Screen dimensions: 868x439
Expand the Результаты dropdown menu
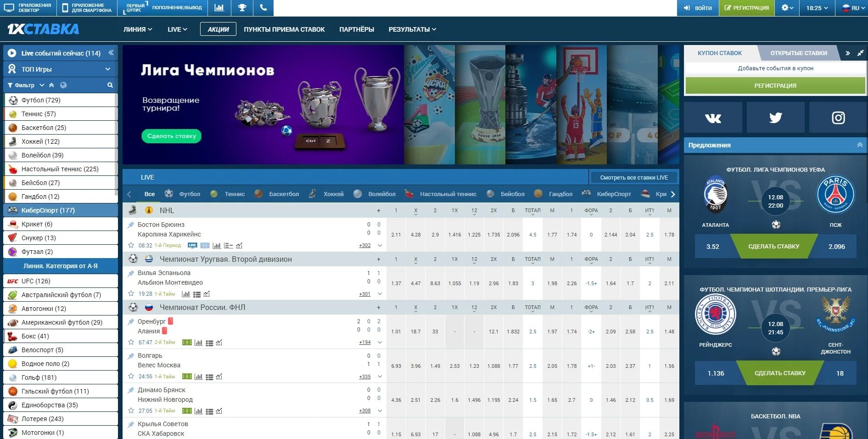pyautogui.click(x=412, y=29)
